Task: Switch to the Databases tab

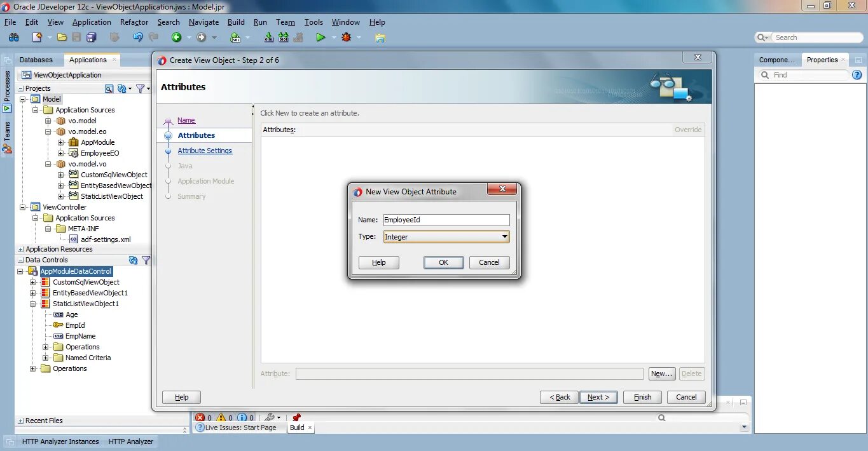Action: [x=36, y=60]
